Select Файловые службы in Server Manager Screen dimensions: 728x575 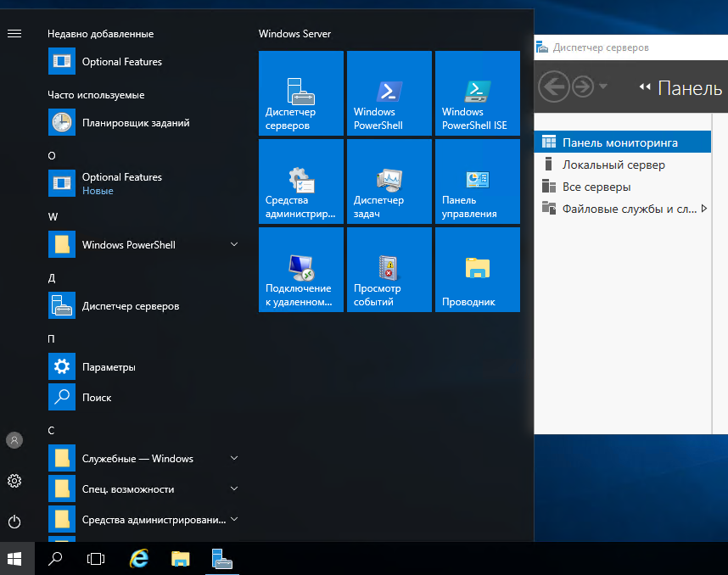(622, 209)
